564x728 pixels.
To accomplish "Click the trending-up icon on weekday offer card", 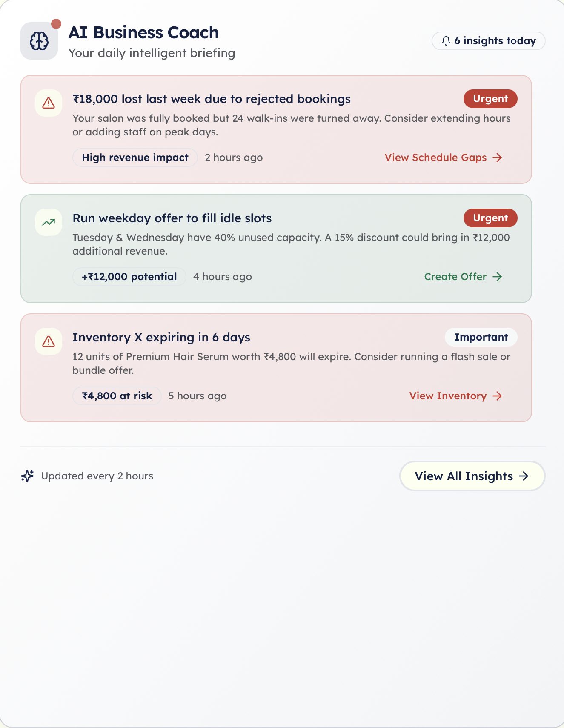I will [49, 222].
